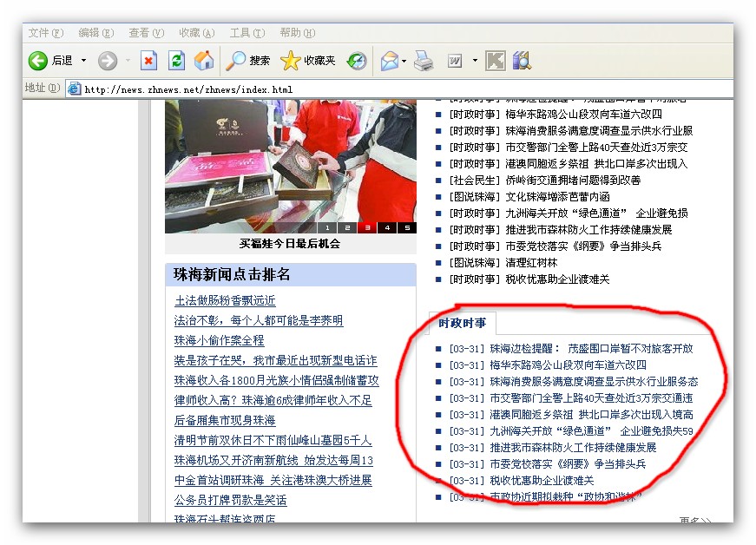Screen dimensions: 756x545
Task: Open the [时政时事] 梅华东路鸡公山段双向车道六改四 link
Action: coord(555,115)
